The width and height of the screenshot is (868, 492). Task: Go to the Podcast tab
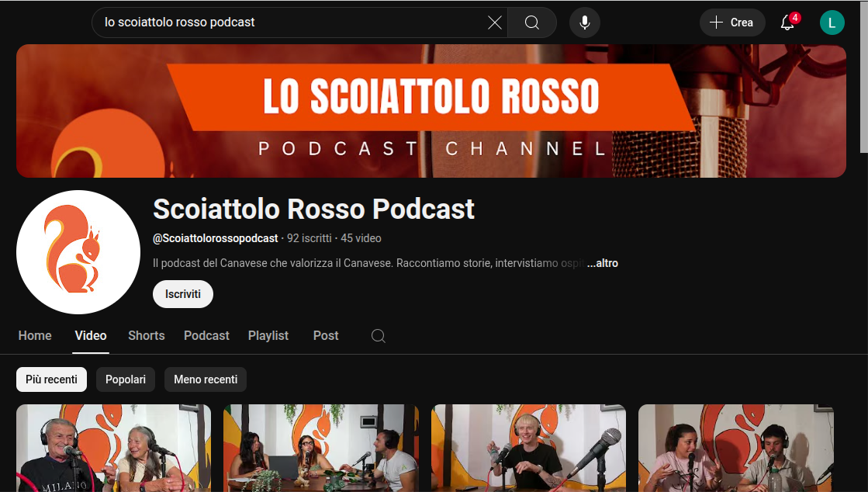click(206, 336)
